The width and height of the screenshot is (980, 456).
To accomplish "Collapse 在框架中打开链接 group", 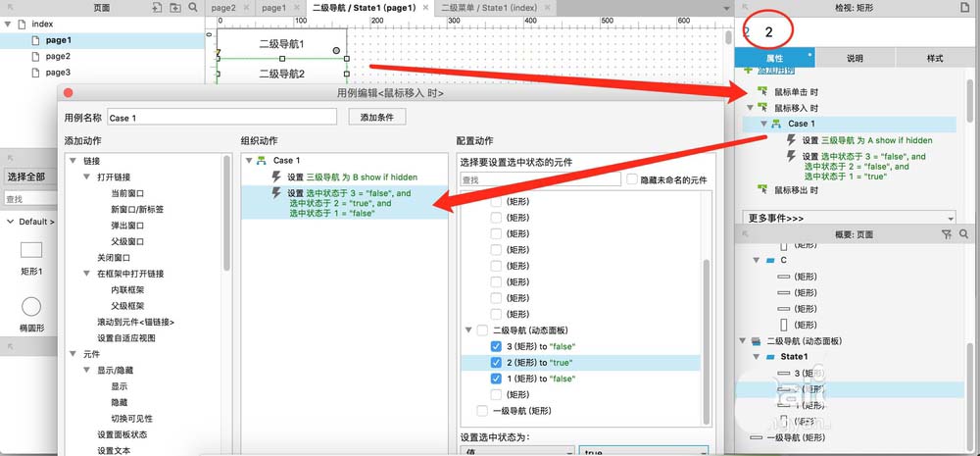I will tap(86, 274).
